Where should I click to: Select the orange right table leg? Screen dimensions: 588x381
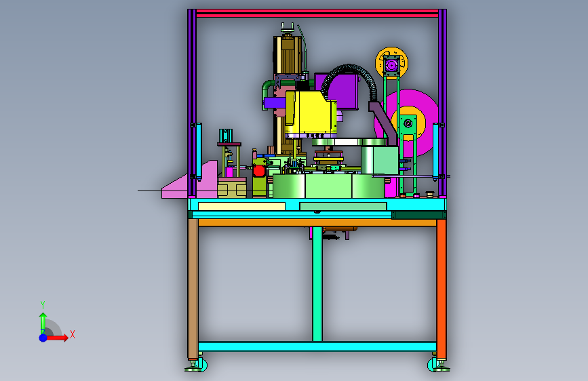click(441, 289)
